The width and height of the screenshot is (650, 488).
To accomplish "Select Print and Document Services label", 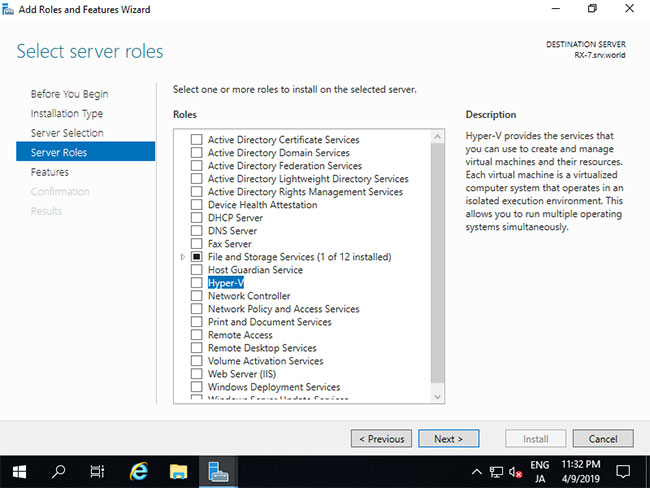I will [269, 322].
